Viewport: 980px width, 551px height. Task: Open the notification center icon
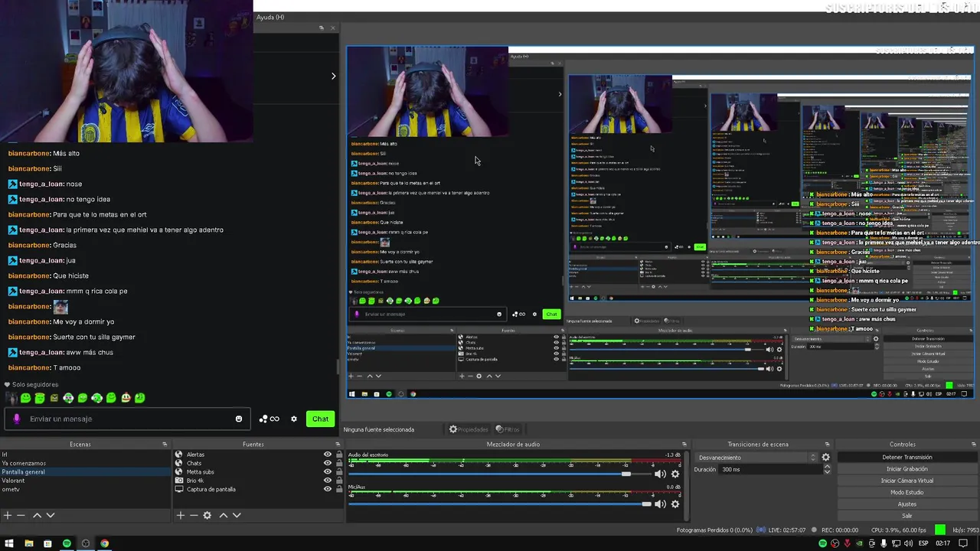click(964, 543)
